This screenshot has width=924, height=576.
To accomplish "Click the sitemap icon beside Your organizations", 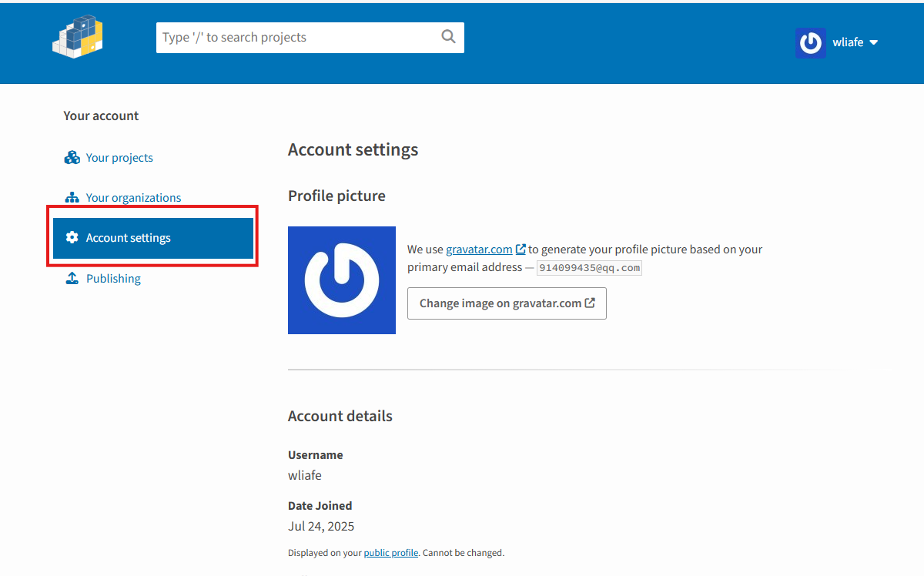I will (x=72, y=198).
